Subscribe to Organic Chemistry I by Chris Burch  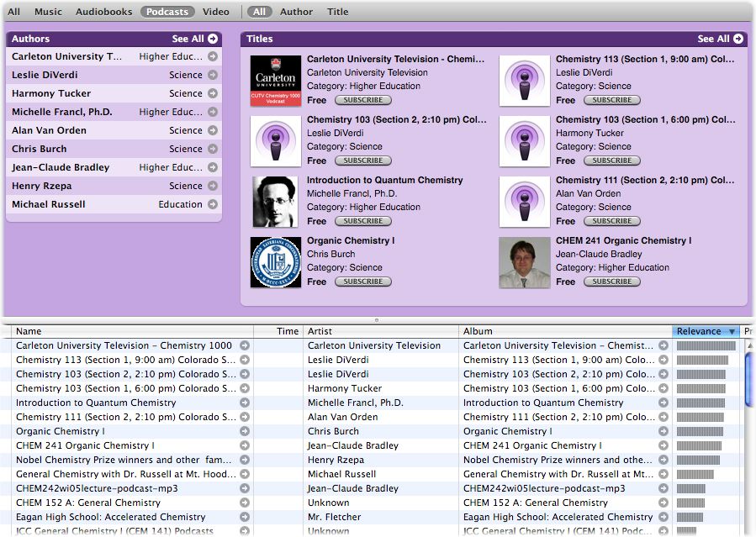coord(363,282)
